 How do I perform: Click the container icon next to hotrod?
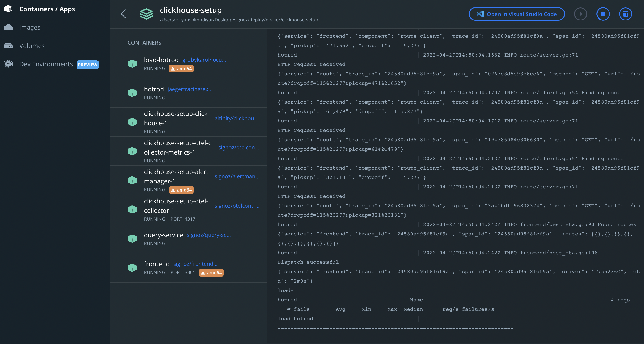[x=132, y=93]
